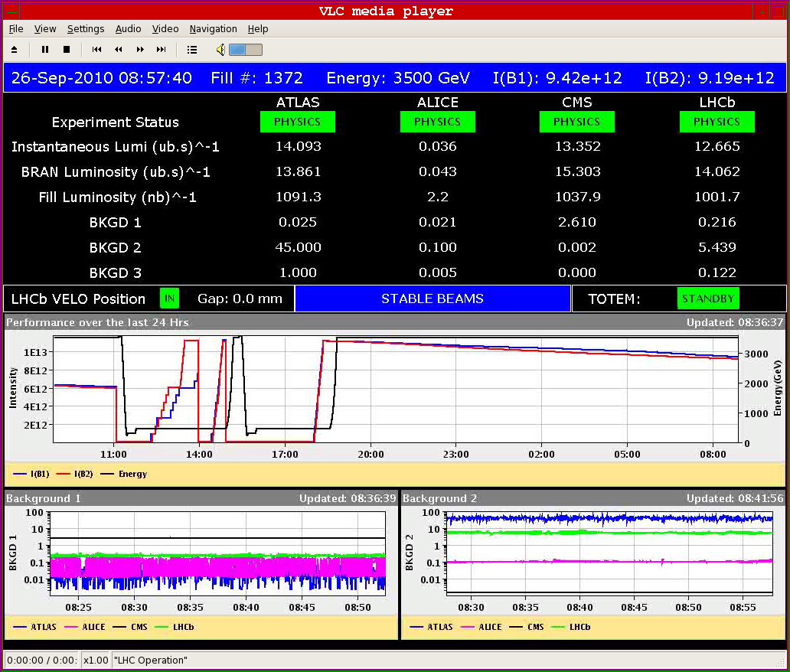
Task: Click the ALICE fill luminosity value 2.2
Action: pyautogui.click(x=438, y=197)
